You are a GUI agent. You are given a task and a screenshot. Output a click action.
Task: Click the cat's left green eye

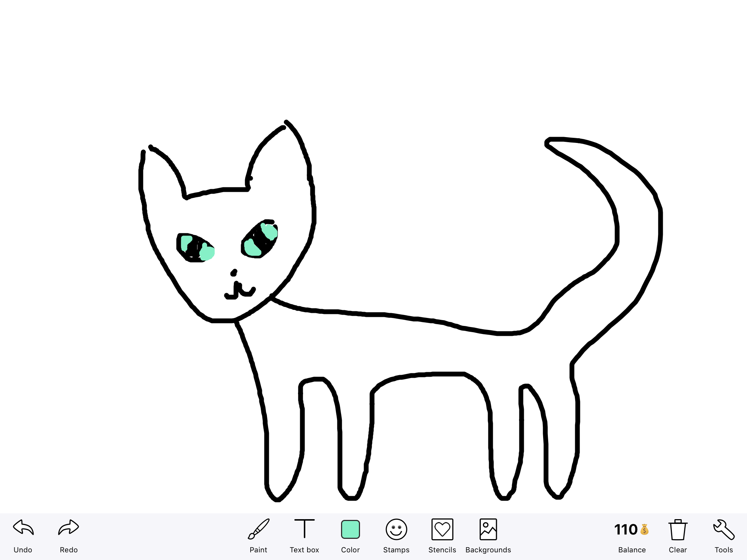coord(196,248)
